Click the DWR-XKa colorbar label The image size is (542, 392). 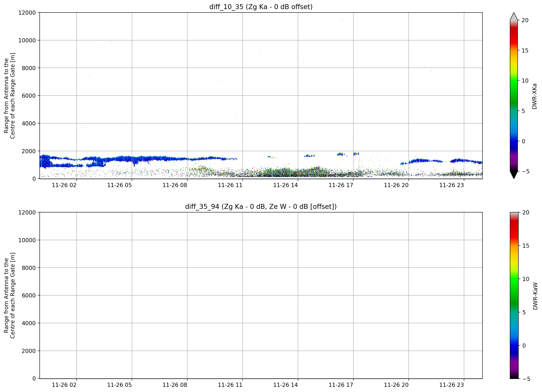pos(535,96)
